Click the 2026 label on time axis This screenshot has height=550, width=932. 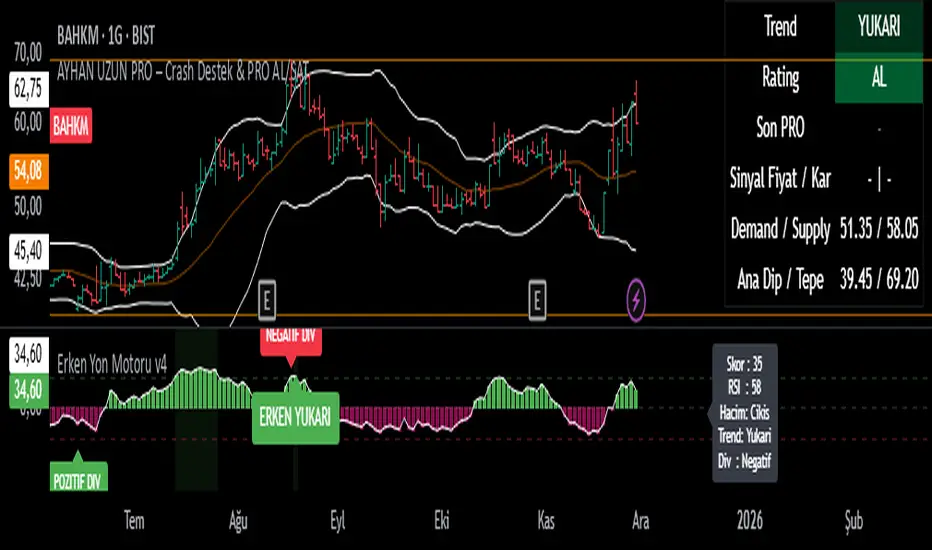pyautogui.click(x=750, y=521)
